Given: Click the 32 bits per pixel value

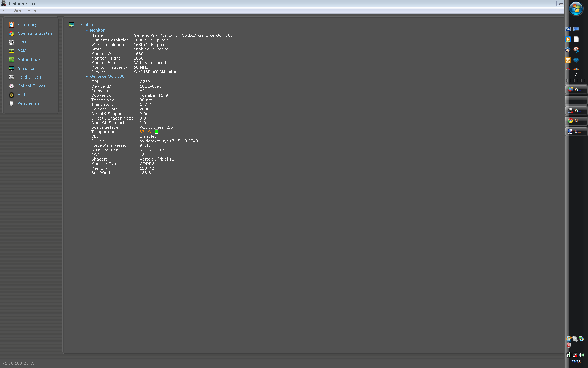Looking at the screenshot, I should [150, 63].
